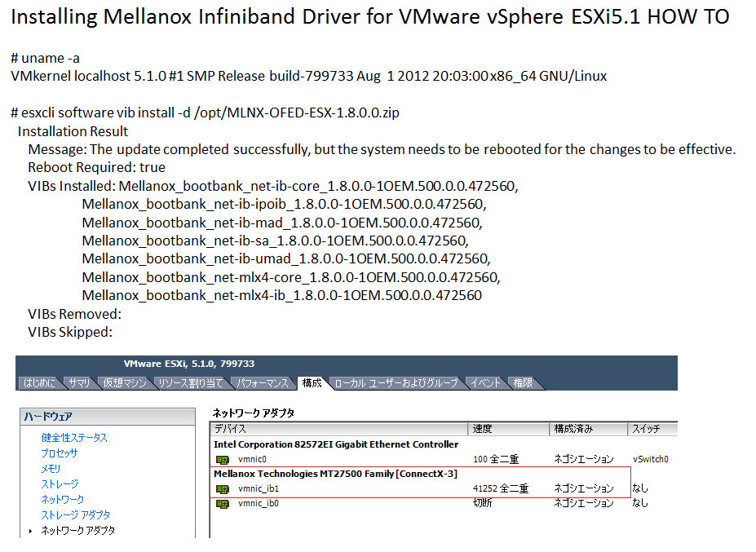This screenshot has height=552, width=756.
Task: Click the 'Installation Result' line
Action: (x=73, y=131)
